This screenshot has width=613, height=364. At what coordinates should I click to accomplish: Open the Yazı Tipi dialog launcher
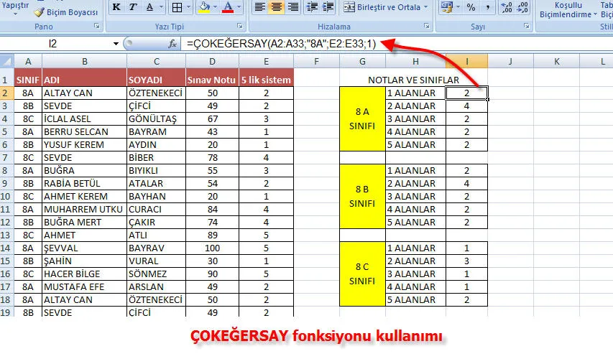[240, 26]
